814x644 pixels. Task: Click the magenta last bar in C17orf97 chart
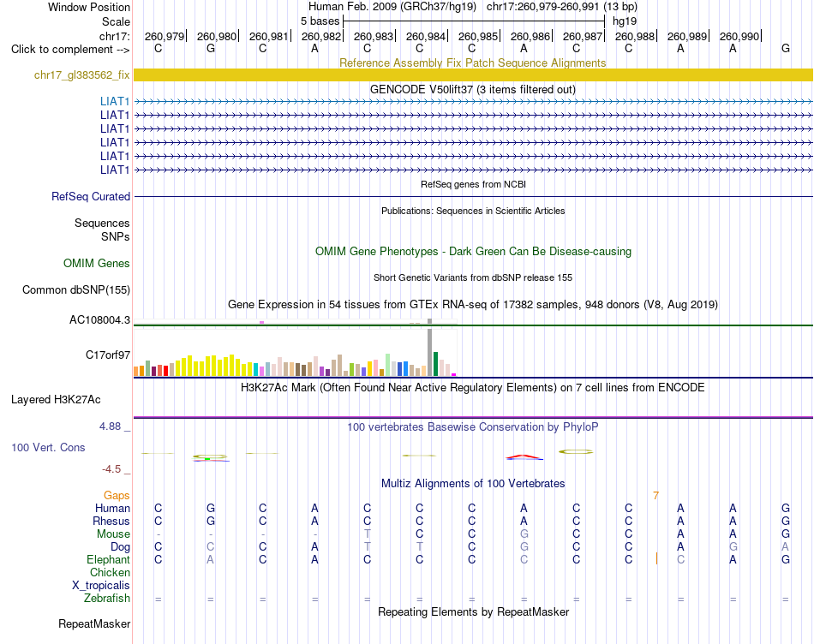coord(454,375)
